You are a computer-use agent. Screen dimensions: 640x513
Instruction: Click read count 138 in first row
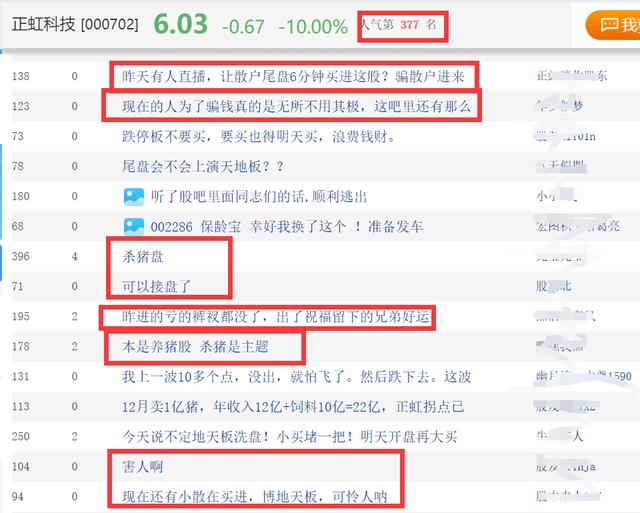20,76
